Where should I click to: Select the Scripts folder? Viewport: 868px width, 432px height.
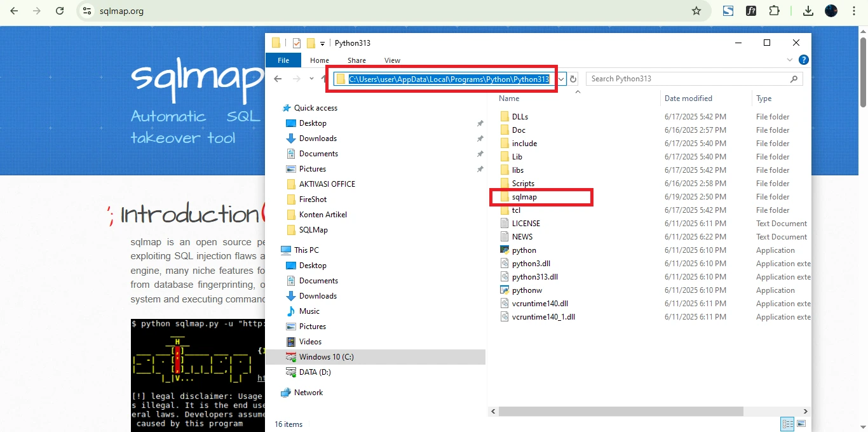(523, 184)
